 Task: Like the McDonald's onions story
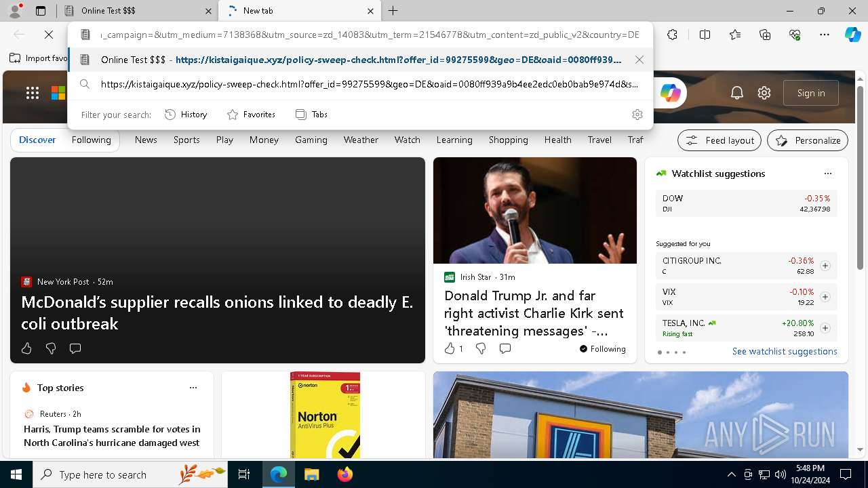pyautogui.click(x=26, y=348)
